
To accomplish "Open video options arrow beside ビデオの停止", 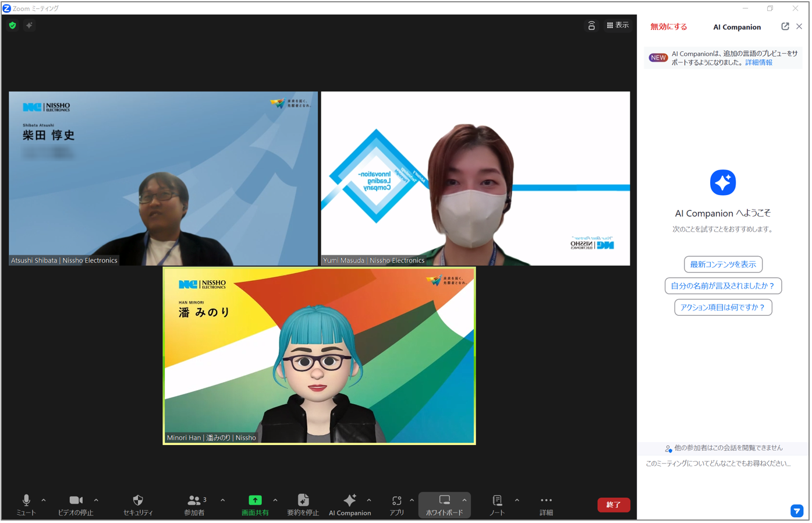I will pos(96,500).
